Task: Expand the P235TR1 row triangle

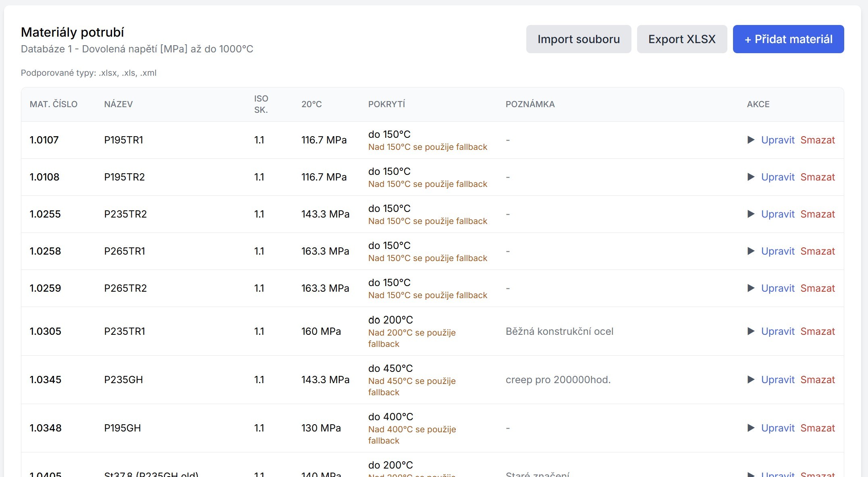Action: [751, 331]
